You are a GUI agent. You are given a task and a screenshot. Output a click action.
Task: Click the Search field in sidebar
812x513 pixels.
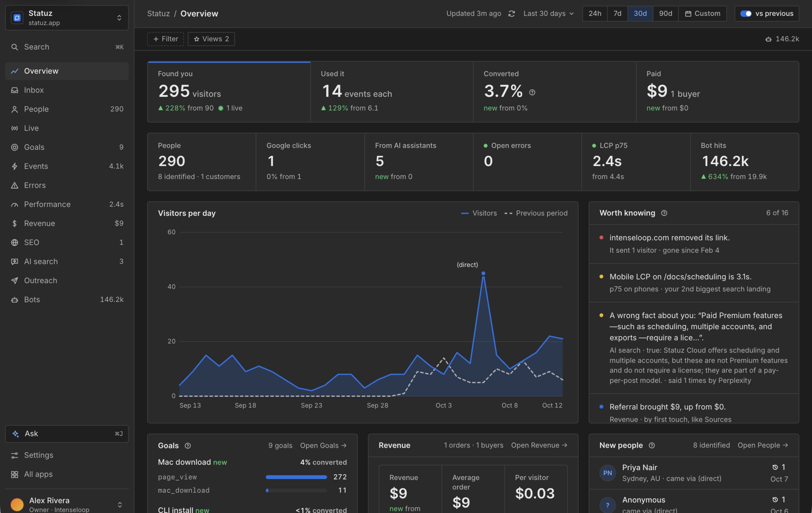click(67, 47)
